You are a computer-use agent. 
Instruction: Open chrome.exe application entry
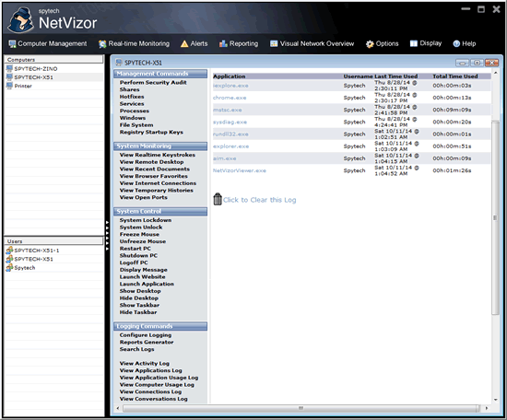(x=230, y=98)
